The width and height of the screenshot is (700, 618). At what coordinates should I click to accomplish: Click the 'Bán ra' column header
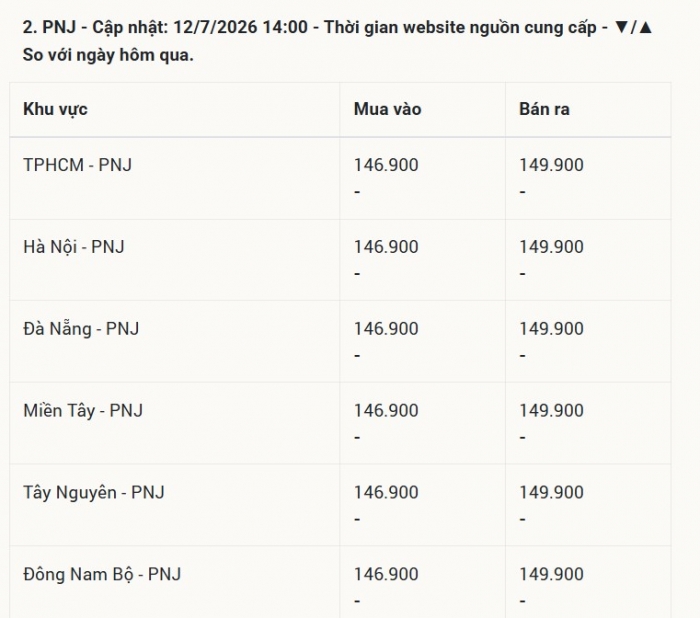pyautogui.click(x=544, y=109)
